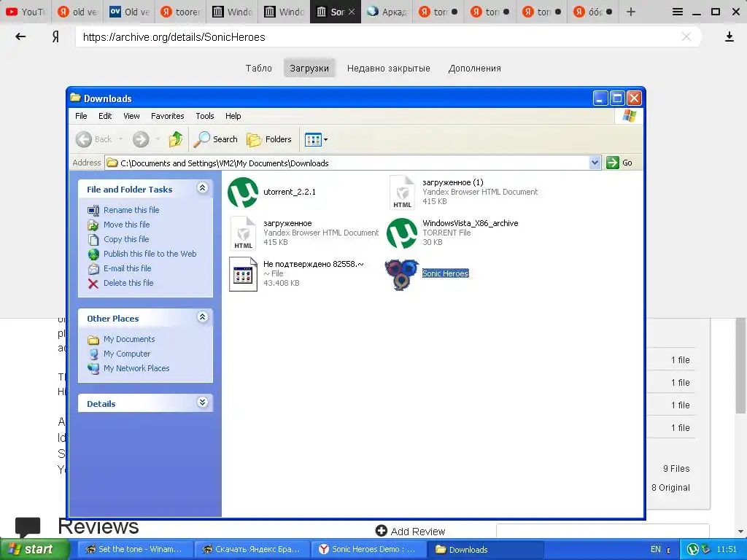Open the utorrent_2.2.1 file icon
The width and height of the screenshot is (747, 560).
pyautogui.click(x=243, y=192)
